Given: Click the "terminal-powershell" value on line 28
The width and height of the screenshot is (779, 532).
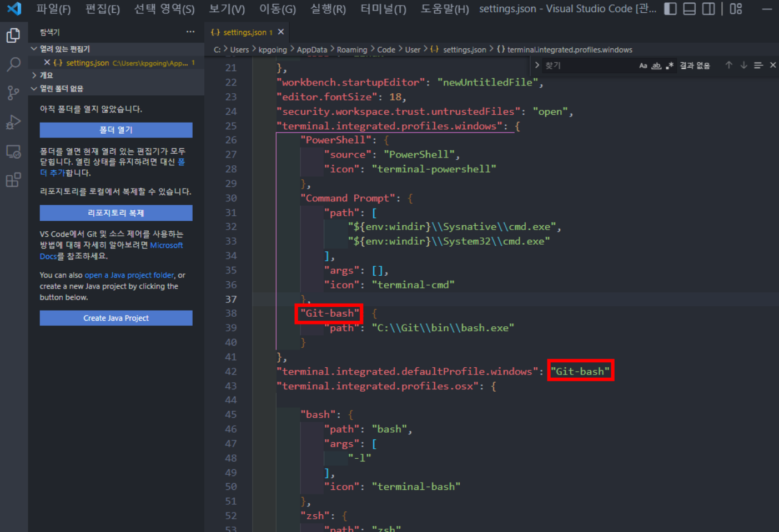Looking at the screenshot, I should coord(434,169).
